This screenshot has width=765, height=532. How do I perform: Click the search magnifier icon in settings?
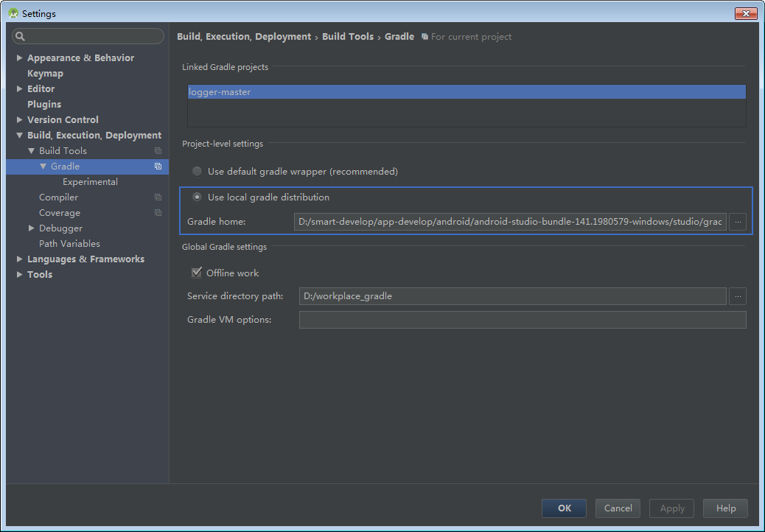pos(21,37)
